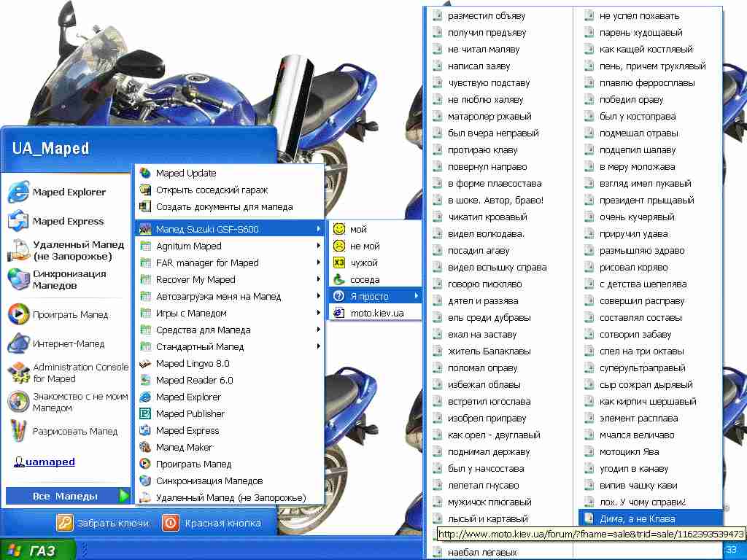Choose в шоке. Автор, браво! entry
The width and height of the screenshot is (747, 560).
pos(500,201)
